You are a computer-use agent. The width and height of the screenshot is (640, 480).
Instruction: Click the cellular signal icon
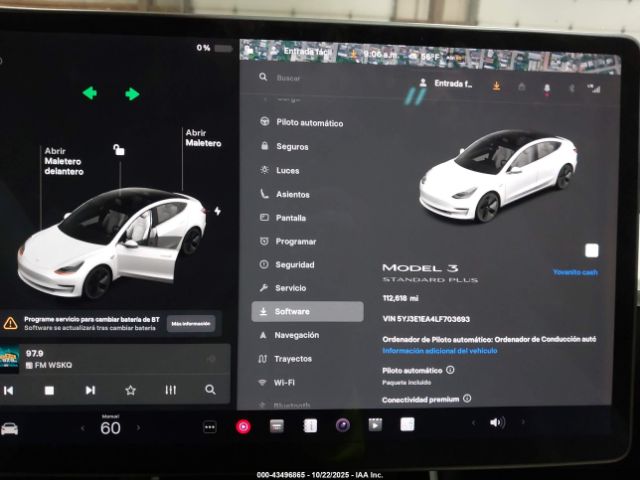coord(594,88)
